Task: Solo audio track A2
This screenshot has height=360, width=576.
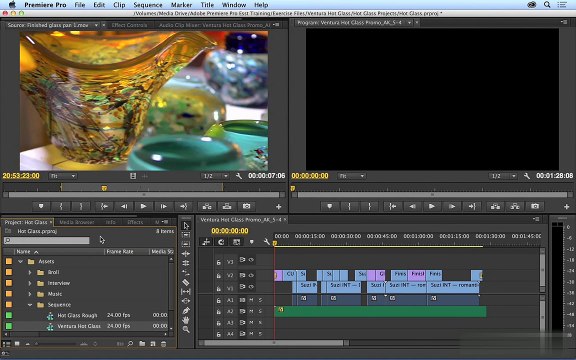Action: pos(260,312)
